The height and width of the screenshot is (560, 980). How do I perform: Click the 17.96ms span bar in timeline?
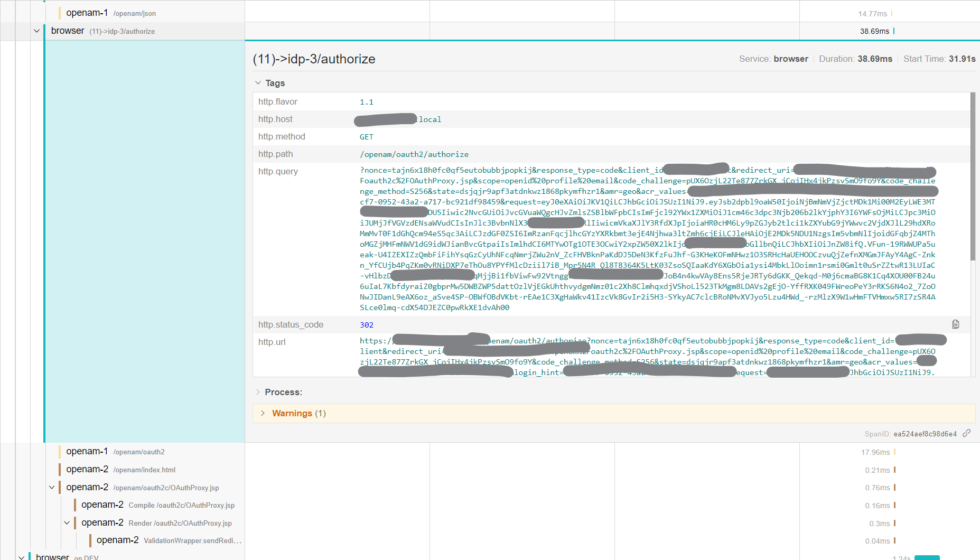(x=894, y=452)
